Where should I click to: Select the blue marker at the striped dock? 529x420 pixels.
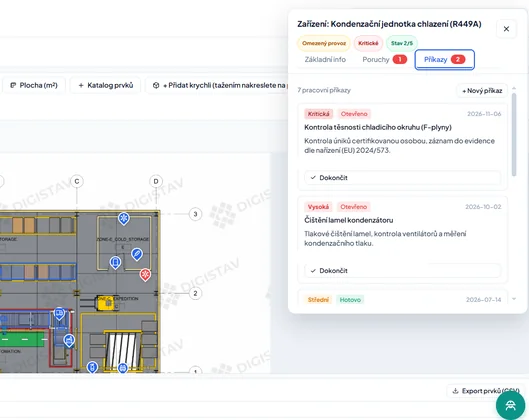(x=123, y=368)
